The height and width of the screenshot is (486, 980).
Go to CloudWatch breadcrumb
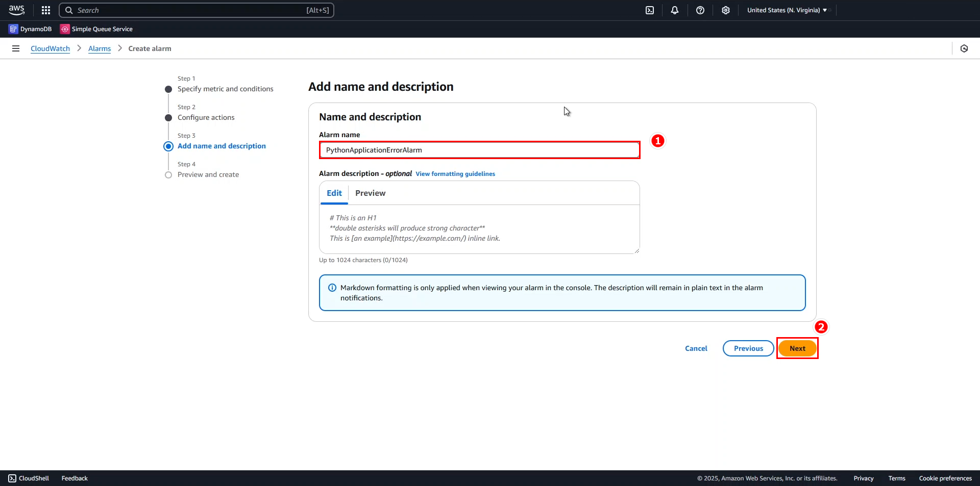(50, 48)
